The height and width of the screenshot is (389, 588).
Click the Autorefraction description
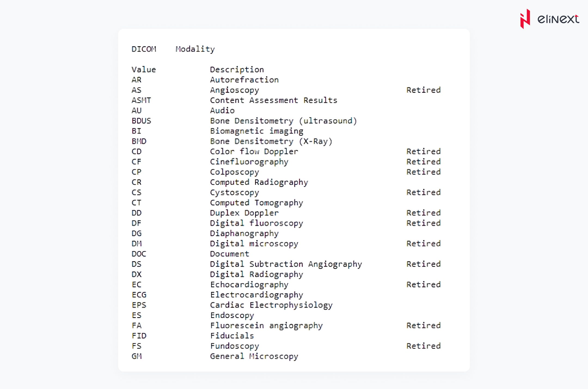pyautogui.click(x=244, y=80)
